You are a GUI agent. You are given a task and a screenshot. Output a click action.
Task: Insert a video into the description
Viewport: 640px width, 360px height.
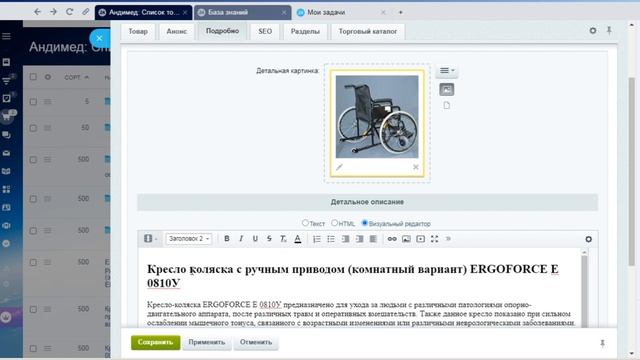coord(420,239)
